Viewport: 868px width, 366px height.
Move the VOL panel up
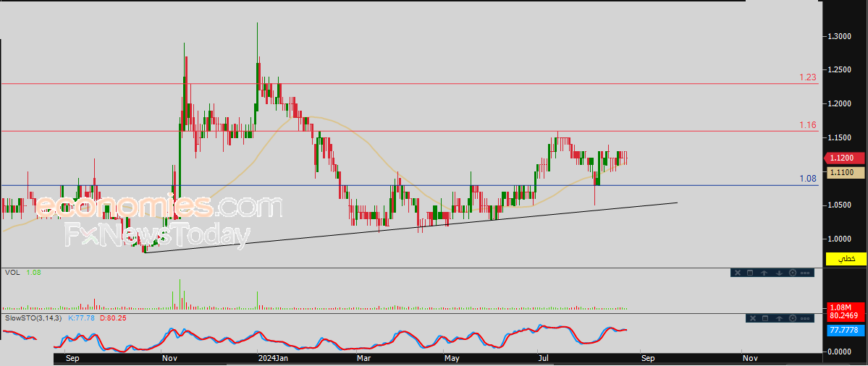[764, 273]
